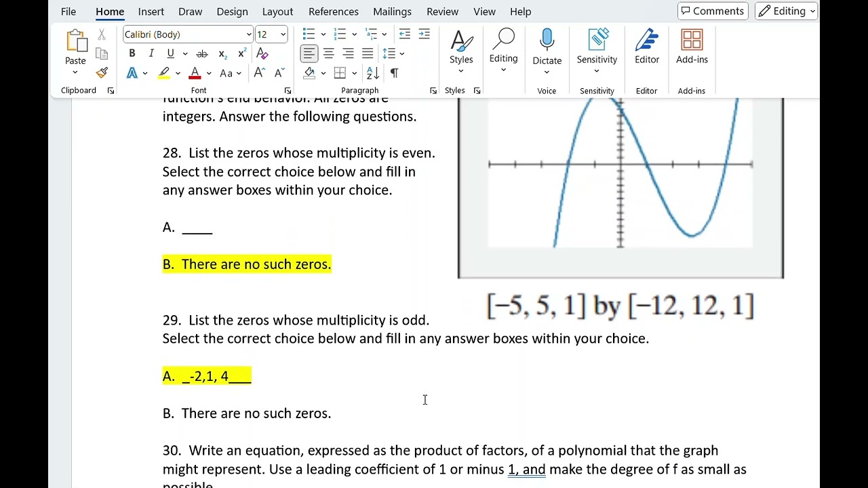Launch the Paragraph settings dialog

(433, 91)
